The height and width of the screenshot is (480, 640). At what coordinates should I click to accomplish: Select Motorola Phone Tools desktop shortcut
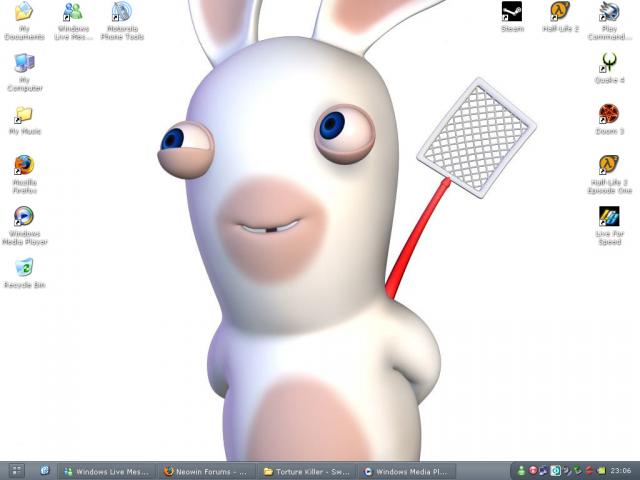pos(122,20)
